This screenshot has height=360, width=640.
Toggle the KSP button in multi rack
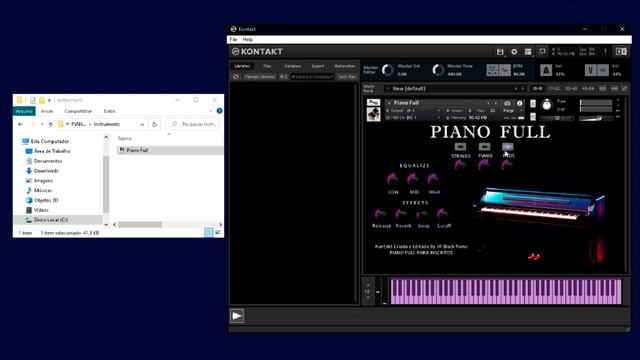point(602,89)
